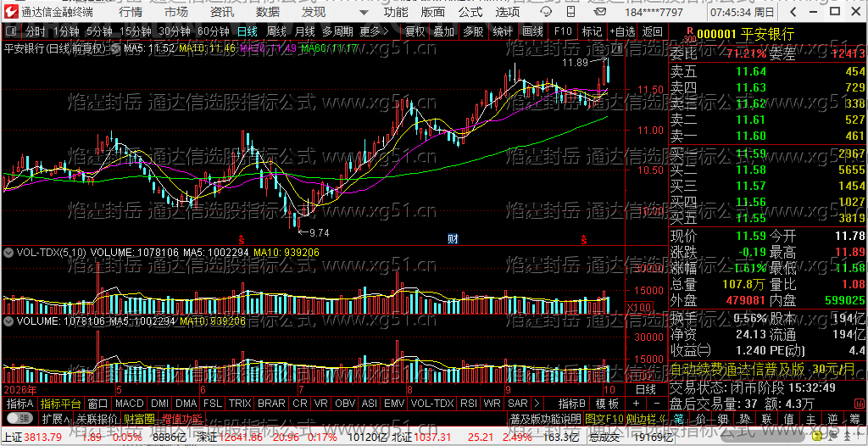Open the F10 company info button
The image size is (868, 446).
(562, 31)
